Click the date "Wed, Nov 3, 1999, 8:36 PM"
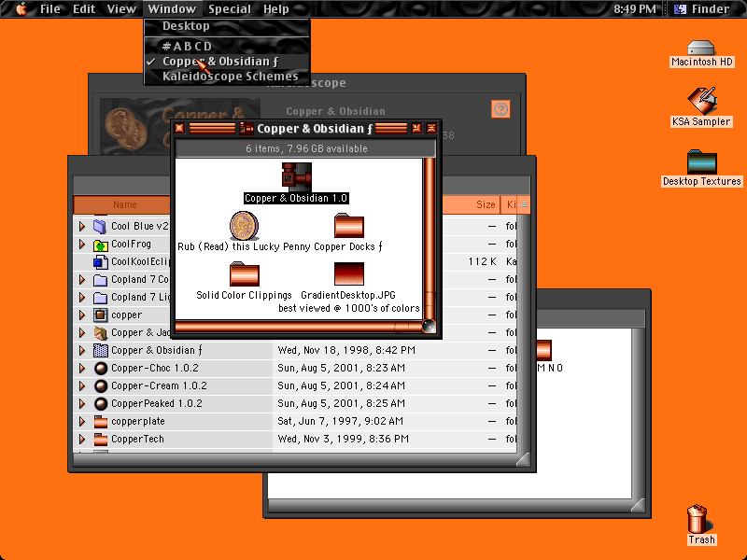This screenshot has height=560, width=747. pos(343,439)
